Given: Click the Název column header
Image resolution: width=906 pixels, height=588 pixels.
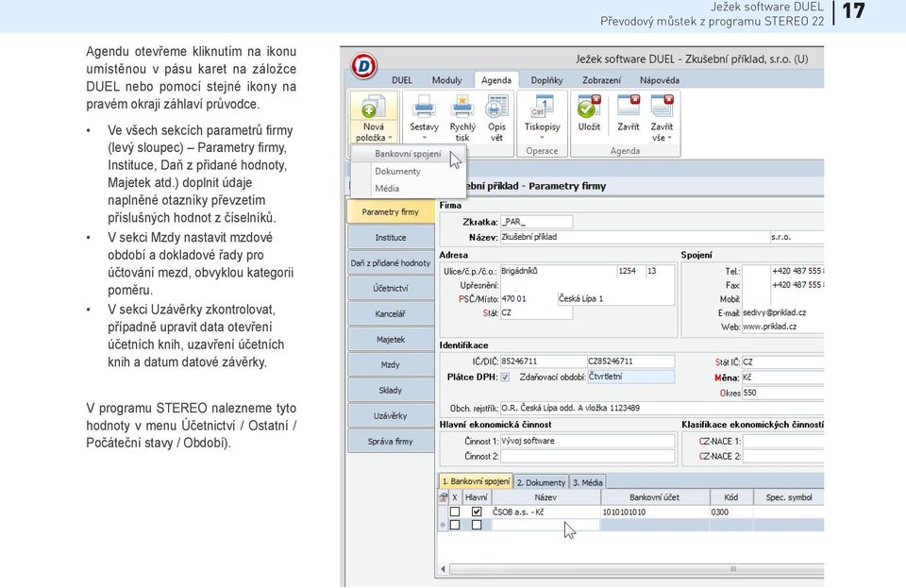Looking at the screenshot, I should tap(545, 497).
